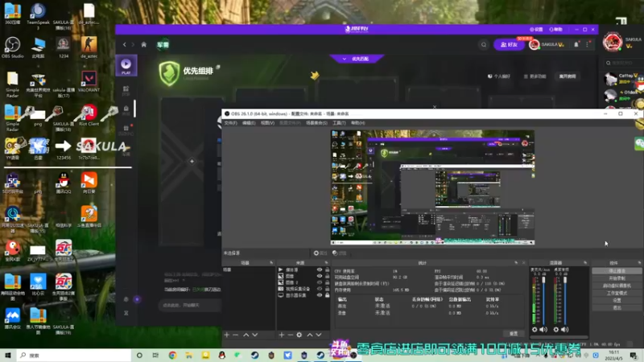Open settings gear for first mixer channel

tap(535, 330)
